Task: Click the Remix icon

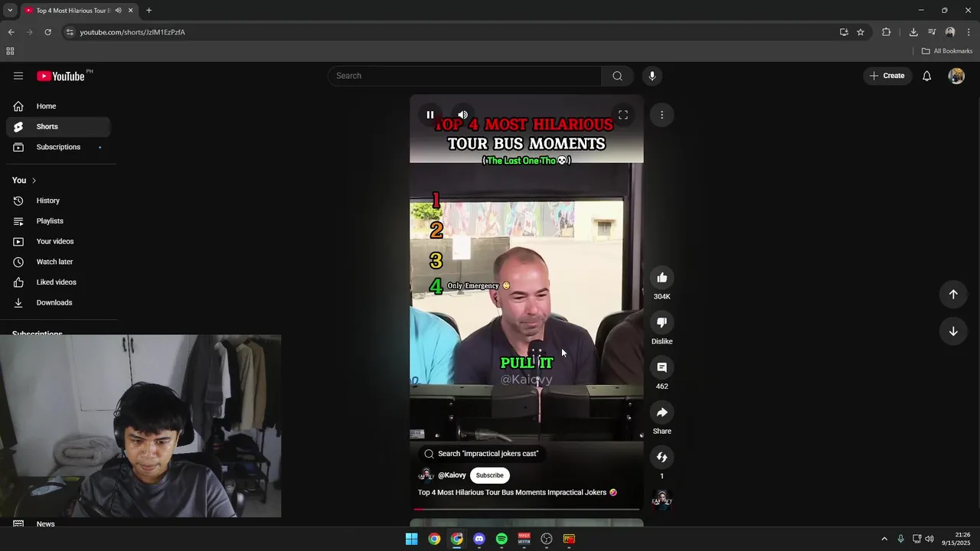Action: 662,457
